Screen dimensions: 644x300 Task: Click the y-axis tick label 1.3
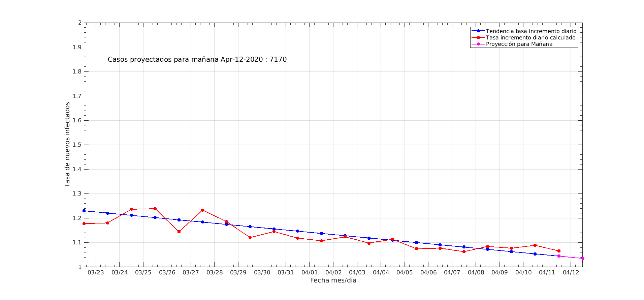coord(77,193)
